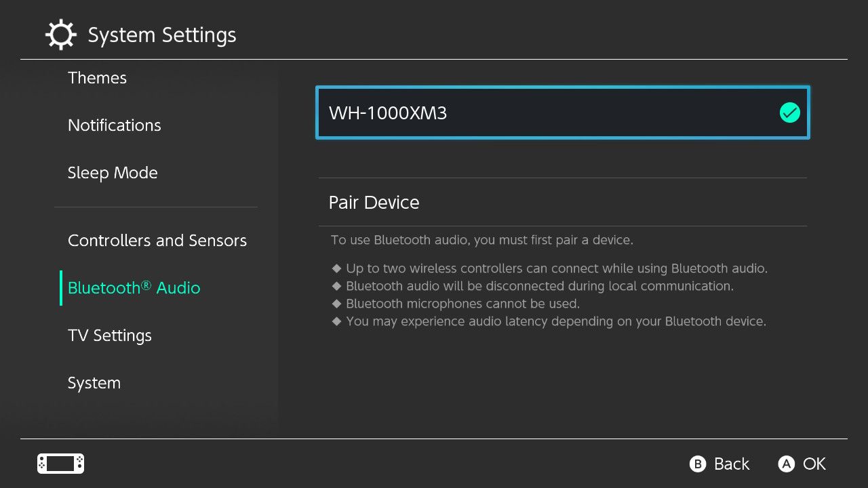Viewport: 868px width, 488px height.
Task: Click the diamond bullet near microphone warning
Action: (337, 304)
